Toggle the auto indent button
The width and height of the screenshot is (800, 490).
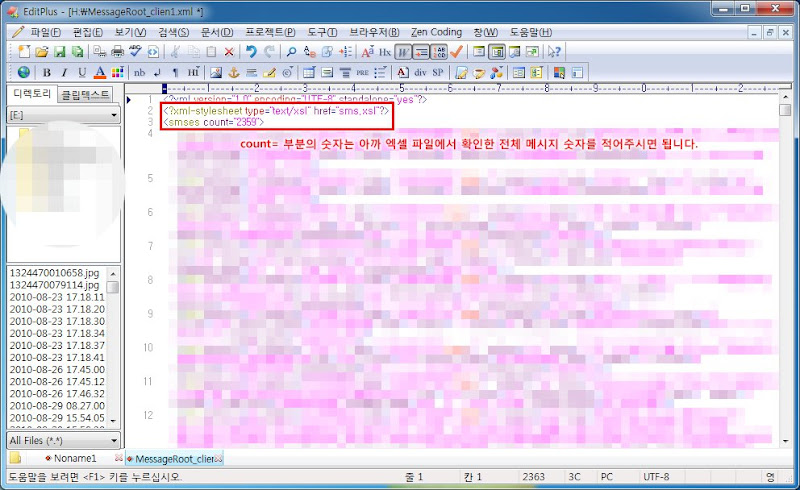421,52
